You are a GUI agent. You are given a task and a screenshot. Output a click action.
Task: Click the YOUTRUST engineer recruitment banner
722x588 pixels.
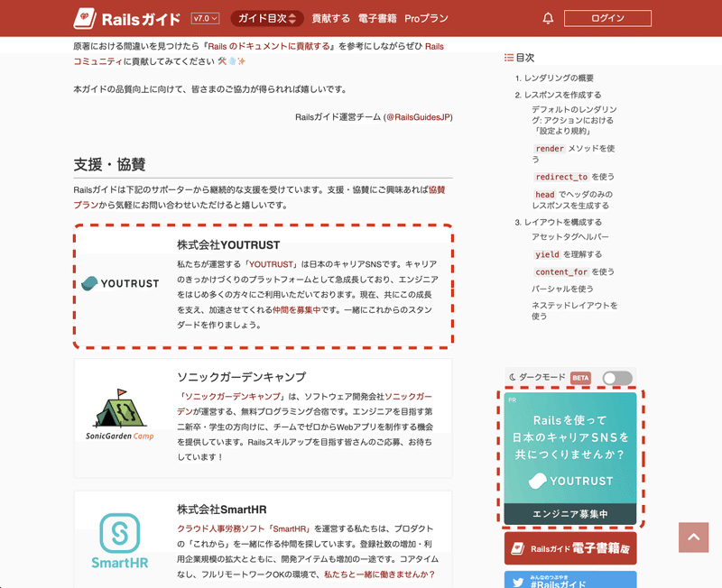click(x=570, y=458)
